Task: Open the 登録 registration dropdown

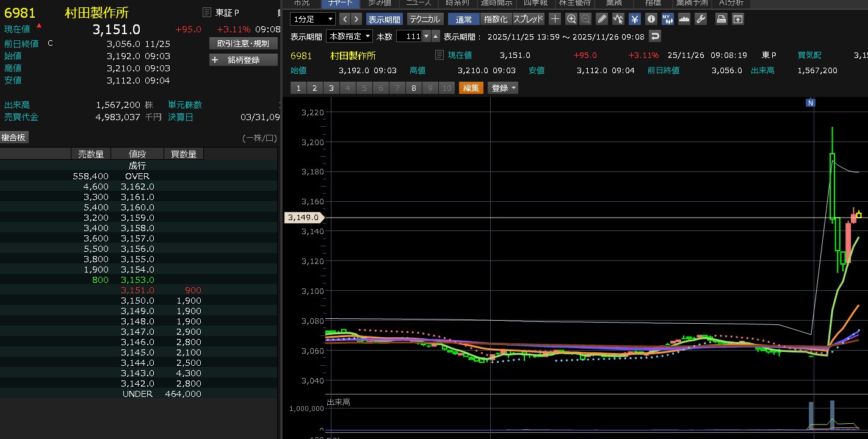Action: click(504, 88)
